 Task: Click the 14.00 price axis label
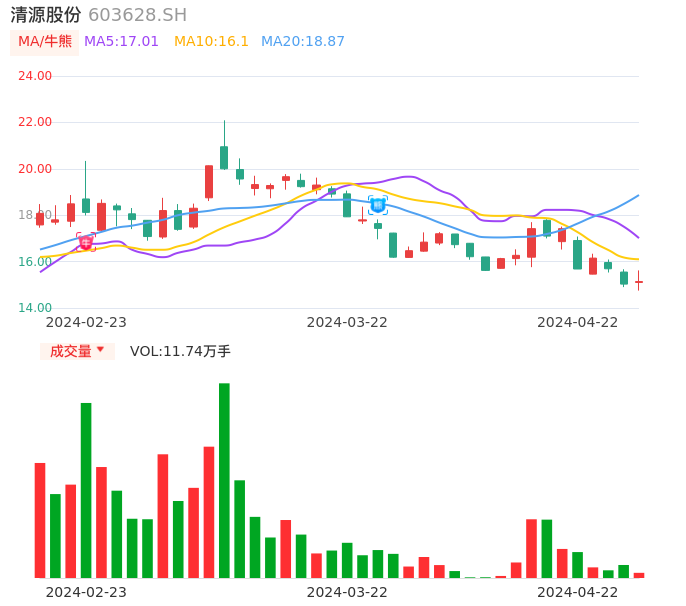pyautogui.click(x=35, y=308)
